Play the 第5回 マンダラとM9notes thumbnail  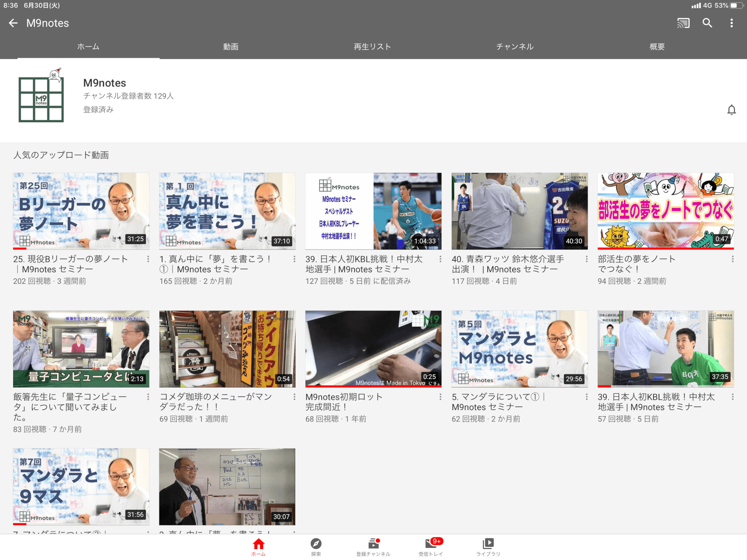click(520, 349)
